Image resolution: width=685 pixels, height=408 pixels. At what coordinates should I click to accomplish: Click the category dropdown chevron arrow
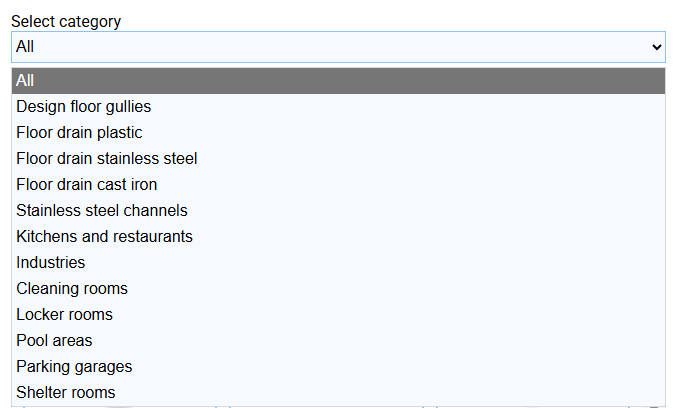(657, 47)
